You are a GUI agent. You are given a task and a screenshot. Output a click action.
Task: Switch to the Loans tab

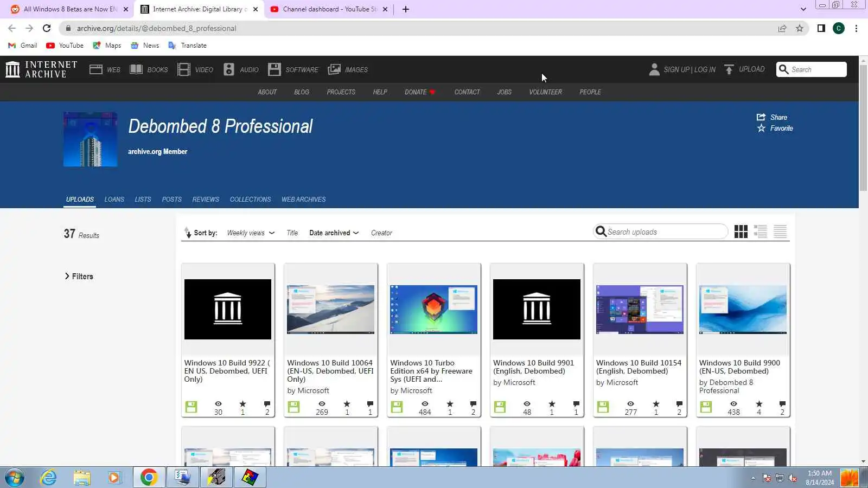pos(114,200)
